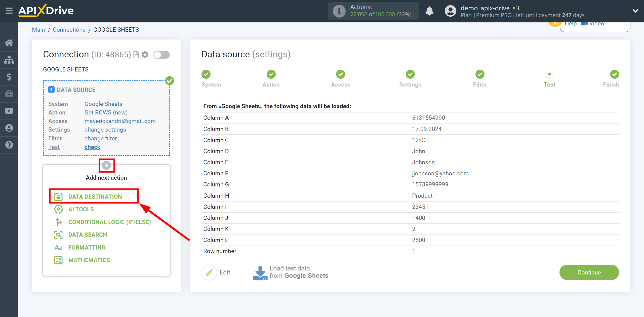Select AI TOOLS action

pos(81,209)
